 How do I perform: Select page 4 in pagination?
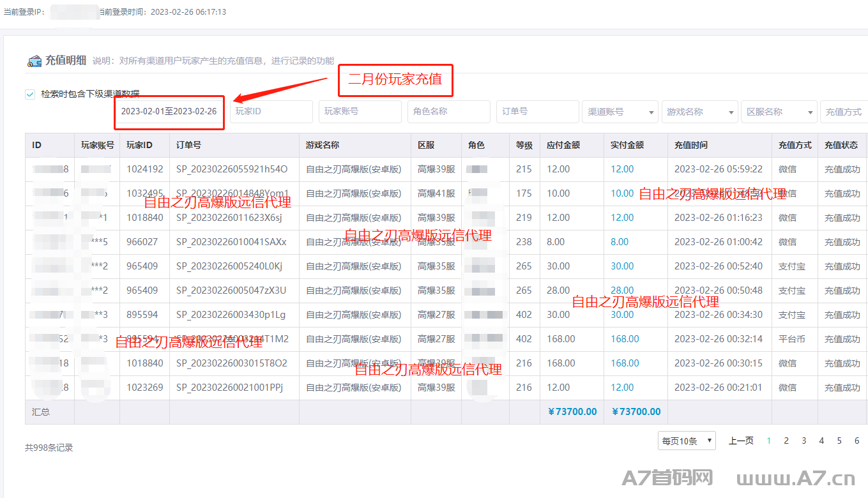click(x=821, y=441)
